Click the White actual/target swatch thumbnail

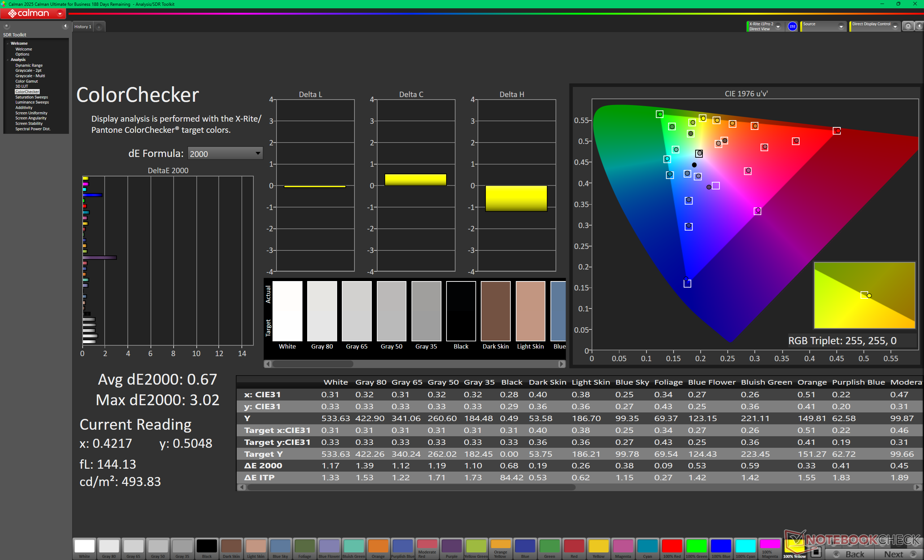click(287, 311)
